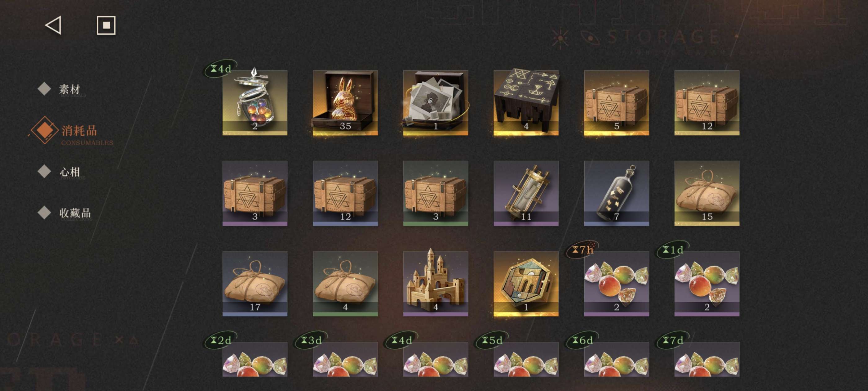Select the hexagonal puzzle box item
The width and height of the screenshot is (868, 391).
[x=526, y=284]
